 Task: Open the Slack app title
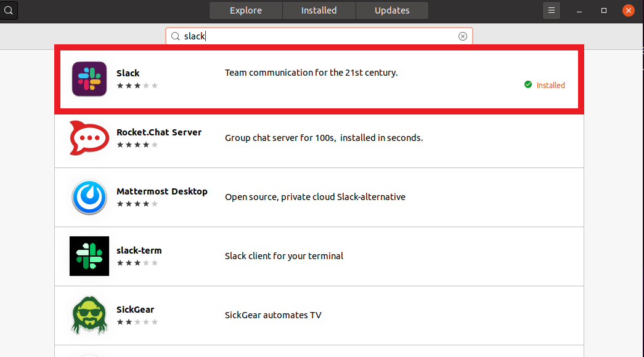tap(128, 73)
